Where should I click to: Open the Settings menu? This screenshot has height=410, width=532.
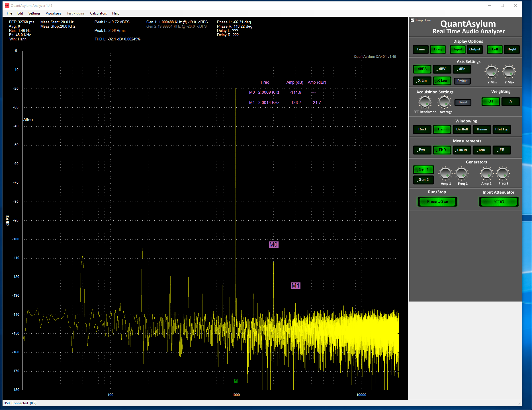pos(34,13)
